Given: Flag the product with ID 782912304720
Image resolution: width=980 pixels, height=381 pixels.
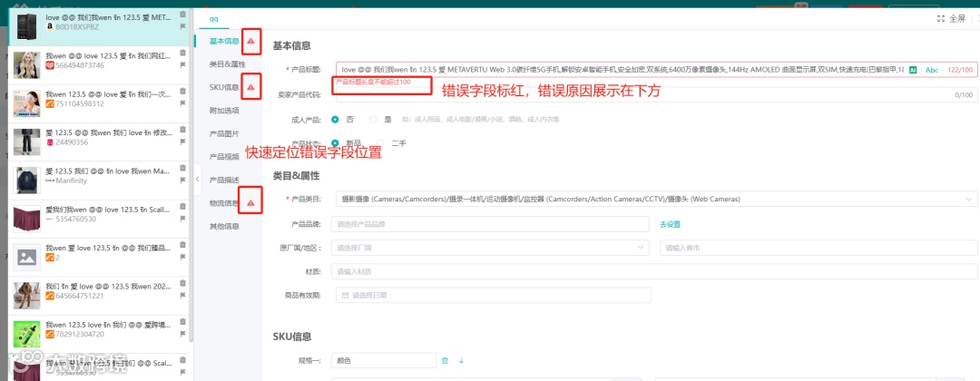Looking at the screenshot, I should (182, 334).
